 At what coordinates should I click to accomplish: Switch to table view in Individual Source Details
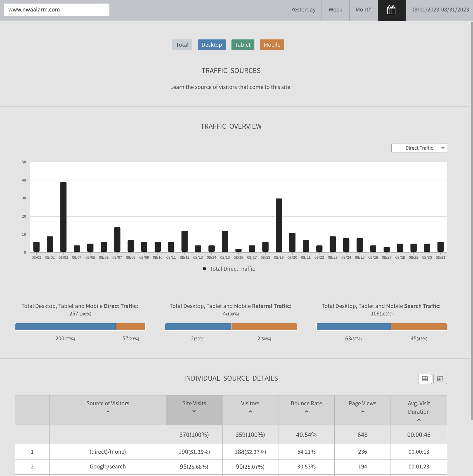pyautogui.click(x=425, y=379)
